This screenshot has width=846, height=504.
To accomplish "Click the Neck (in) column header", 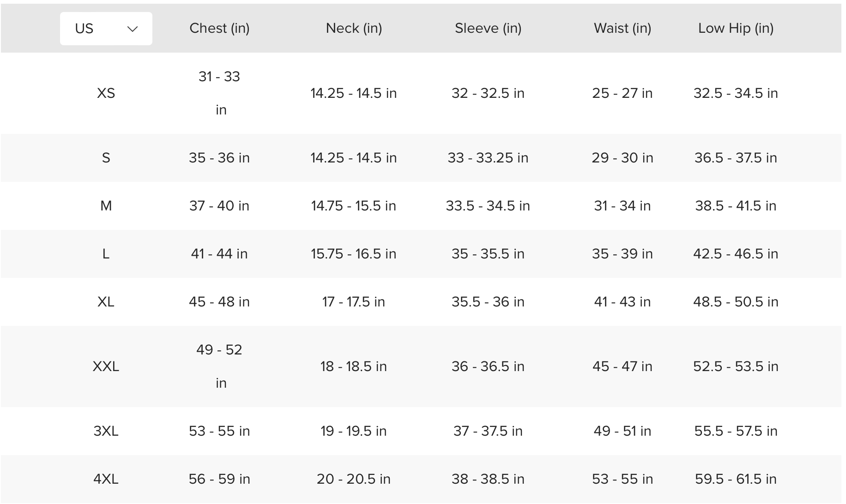I will pyautogui.click(x=354, y=28).
